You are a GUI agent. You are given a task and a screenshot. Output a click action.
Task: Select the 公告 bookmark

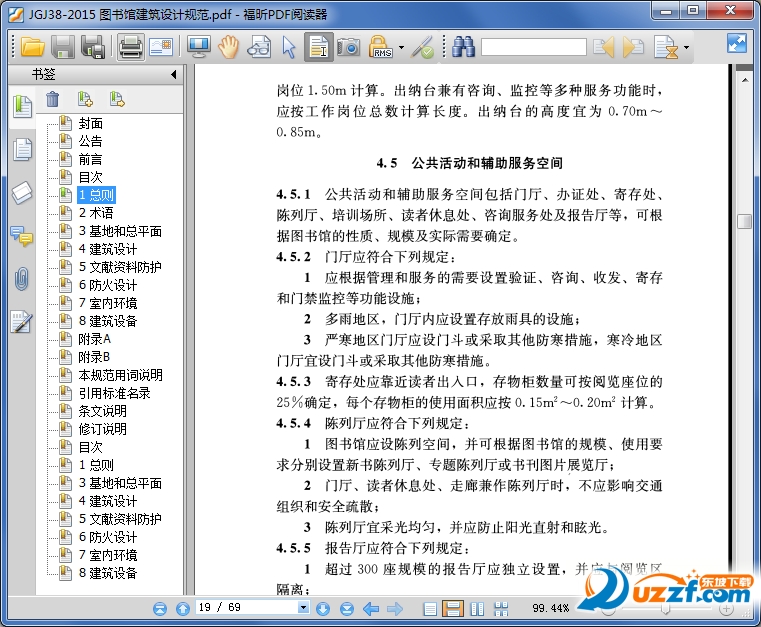[90, 141]
